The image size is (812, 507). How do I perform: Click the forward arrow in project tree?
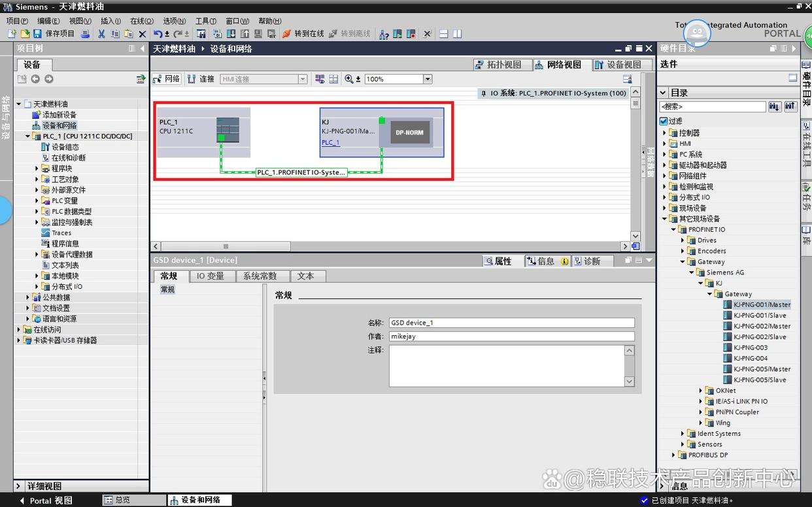[x=48, y=79]
